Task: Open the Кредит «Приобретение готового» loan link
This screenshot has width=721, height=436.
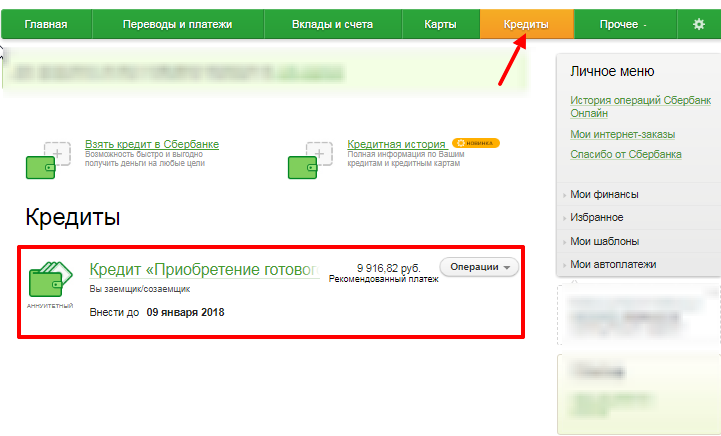Action: click(204, 270)
